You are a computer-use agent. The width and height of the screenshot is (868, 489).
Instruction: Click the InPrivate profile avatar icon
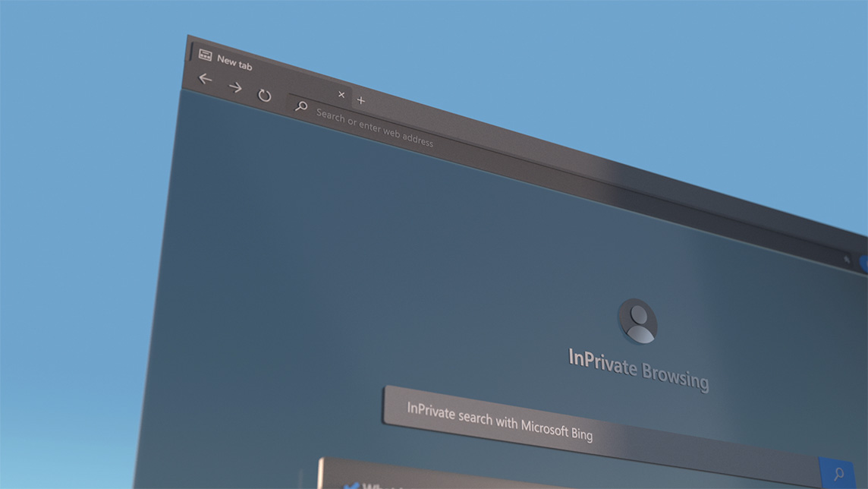[637, 321]
